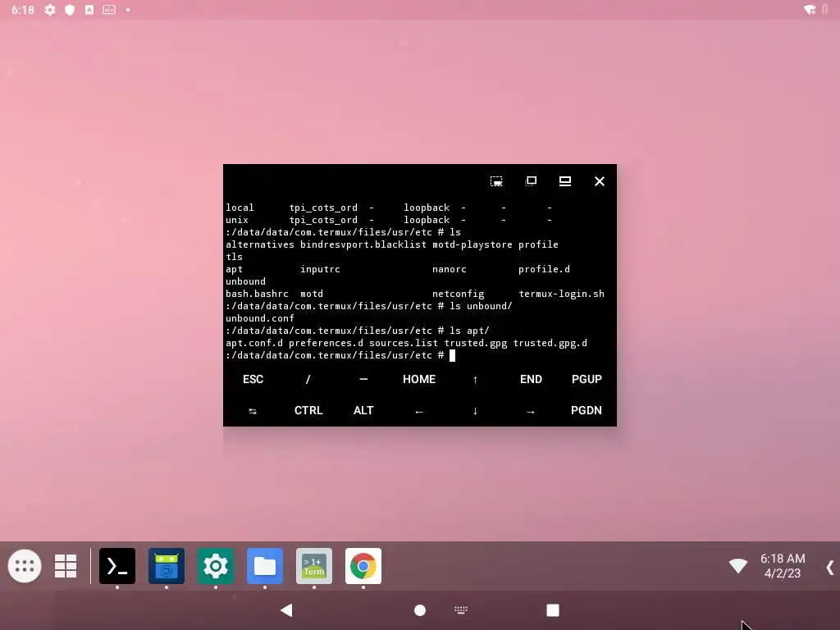Click 'termux-login.sh' in the ls output
The width and height of the screenshot is (840, 630).
[561, 294]
